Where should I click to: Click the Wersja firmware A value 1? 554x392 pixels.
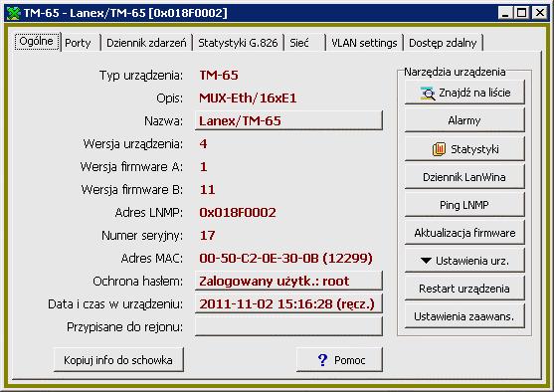203,167
